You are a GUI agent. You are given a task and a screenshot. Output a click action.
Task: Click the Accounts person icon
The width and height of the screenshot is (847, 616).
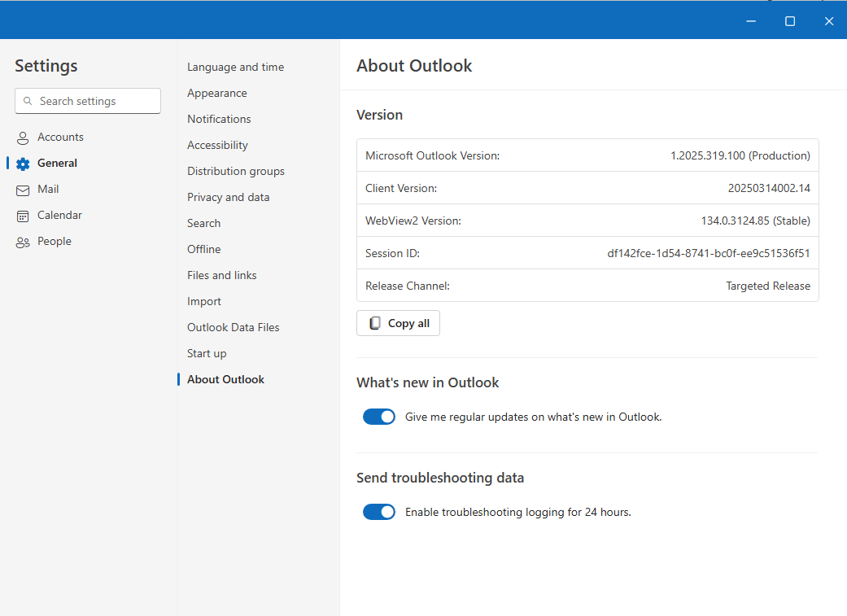click(23, 138)
